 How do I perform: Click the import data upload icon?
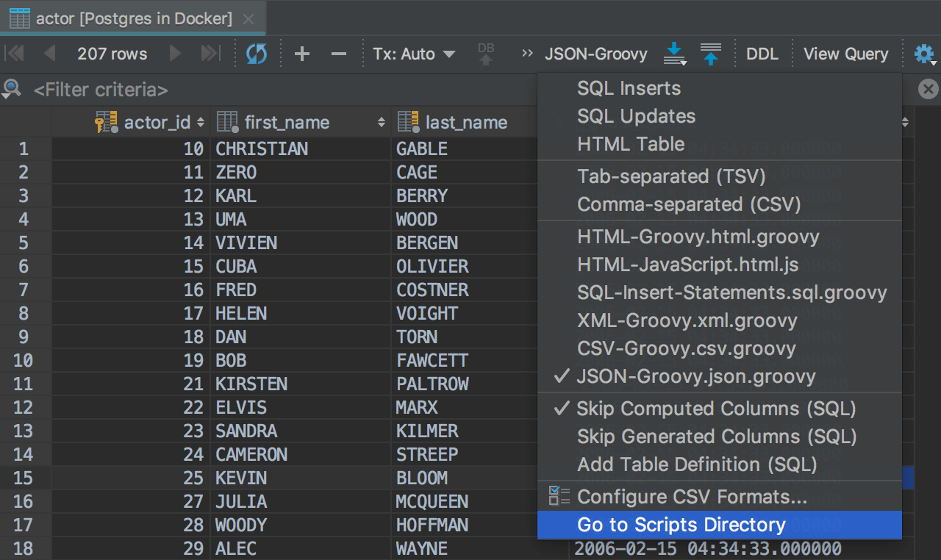710,54
